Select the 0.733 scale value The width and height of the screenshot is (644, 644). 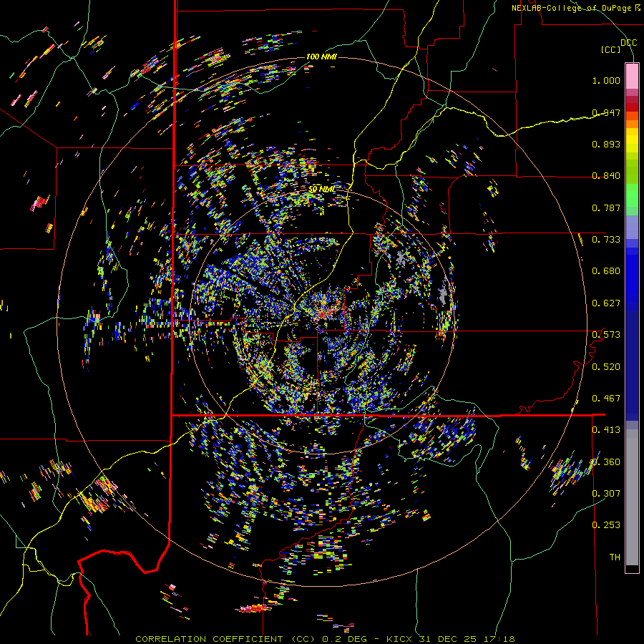coord(606,240)
